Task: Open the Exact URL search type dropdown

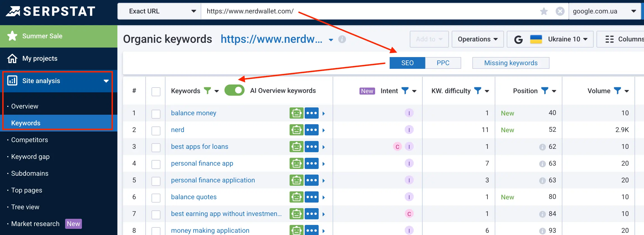Action: pos(159,11)
